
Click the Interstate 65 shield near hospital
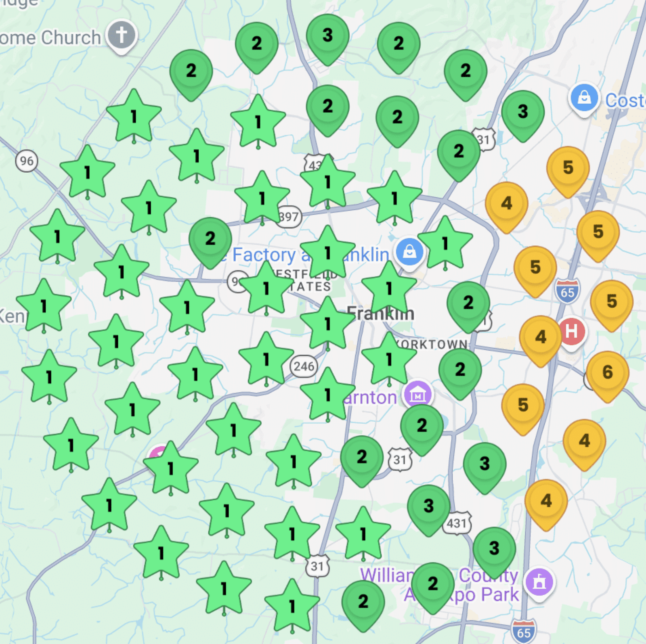tap(567, 291)
